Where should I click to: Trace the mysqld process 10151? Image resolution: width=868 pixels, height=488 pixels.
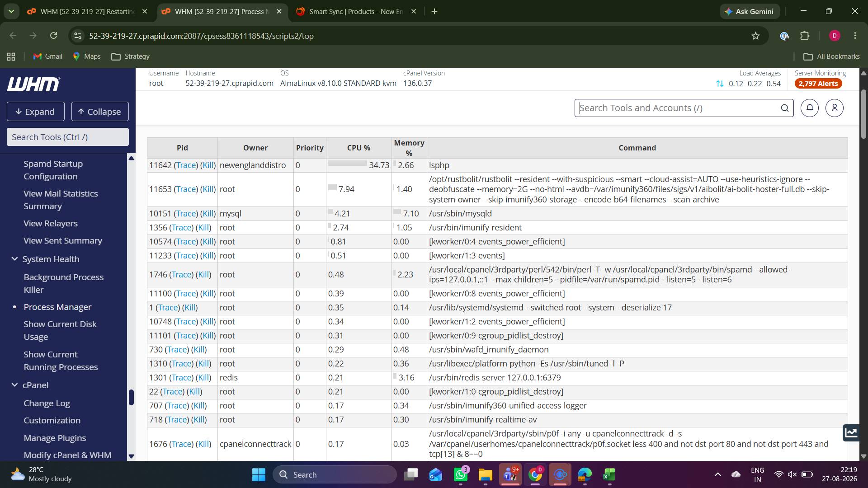pos(186,214)
